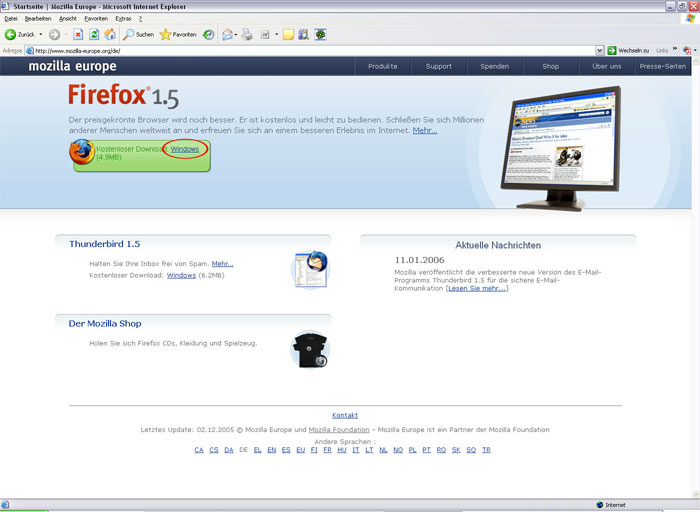Click the Wechseln zu go button
Viewport: 700px width, 512px height.
tap(629, 50)
